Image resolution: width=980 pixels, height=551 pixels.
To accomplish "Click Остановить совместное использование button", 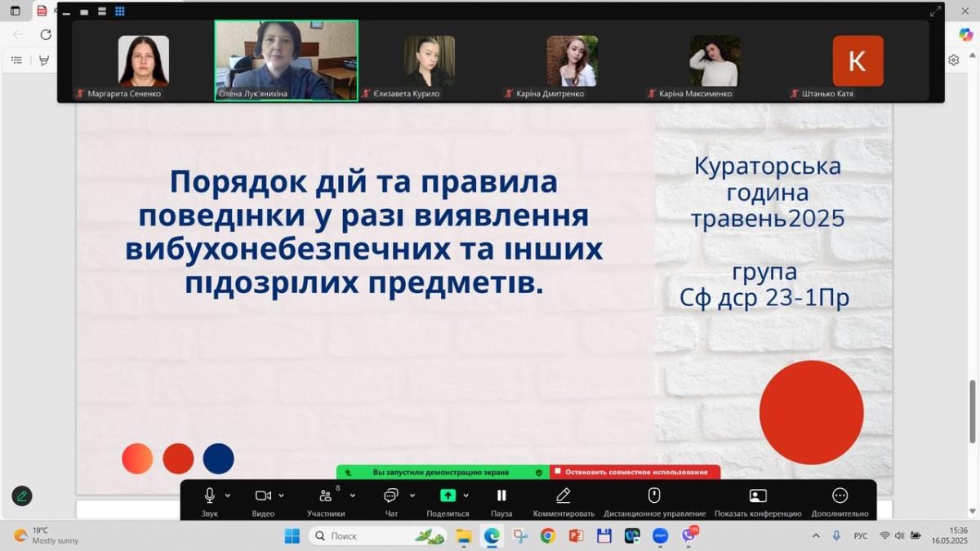I will click(x=635, y=472).
